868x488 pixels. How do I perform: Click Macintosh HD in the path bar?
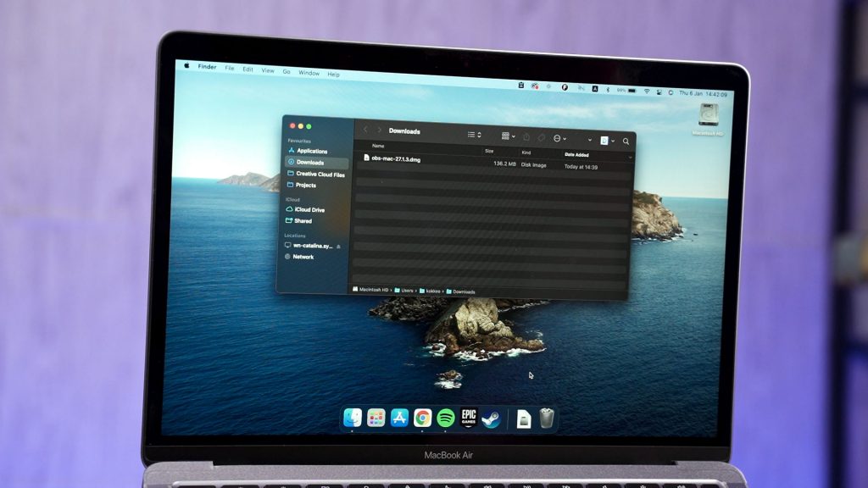pos(370,290)
